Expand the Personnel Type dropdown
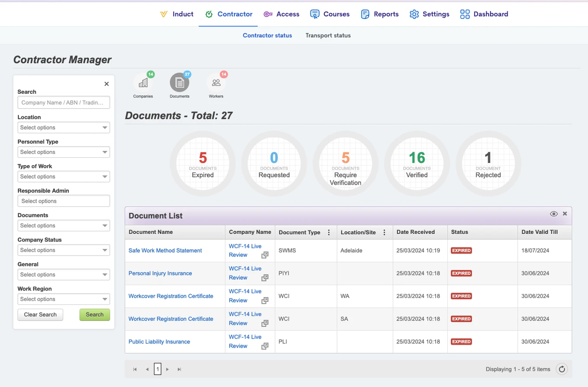The width and height of the screenshot is (588, 387). (64, 152)
